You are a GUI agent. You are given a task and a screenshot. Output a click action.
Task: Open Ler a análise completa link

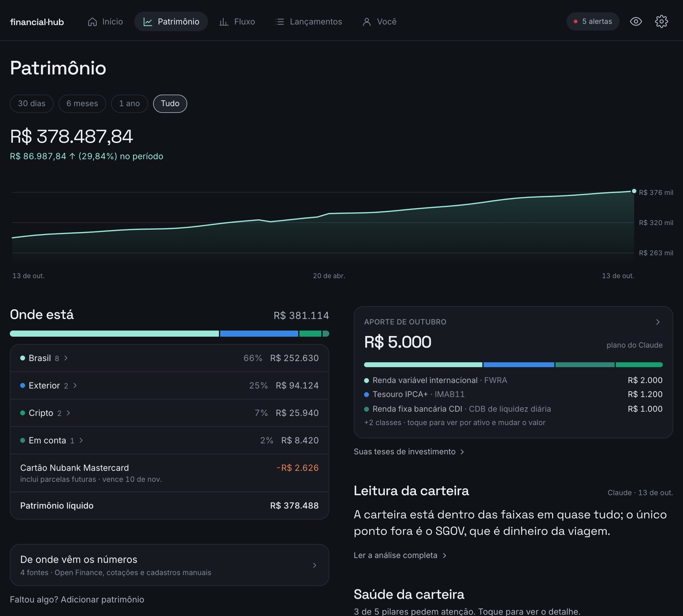click(400, 555)
